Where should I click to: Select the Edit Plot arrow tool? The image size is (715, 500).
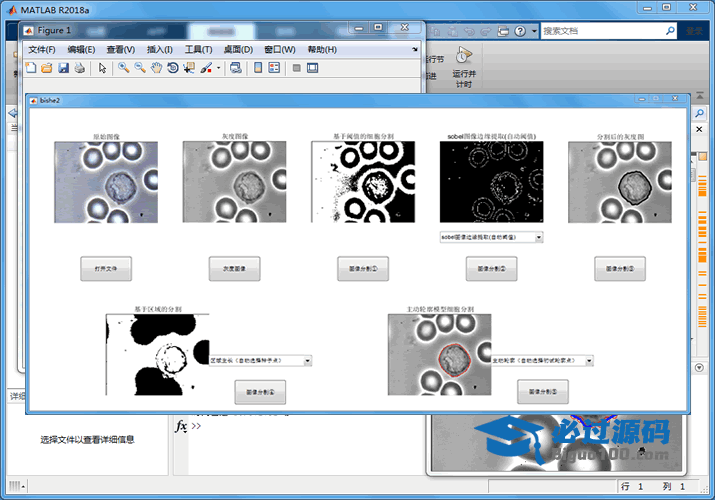point(102,68)
